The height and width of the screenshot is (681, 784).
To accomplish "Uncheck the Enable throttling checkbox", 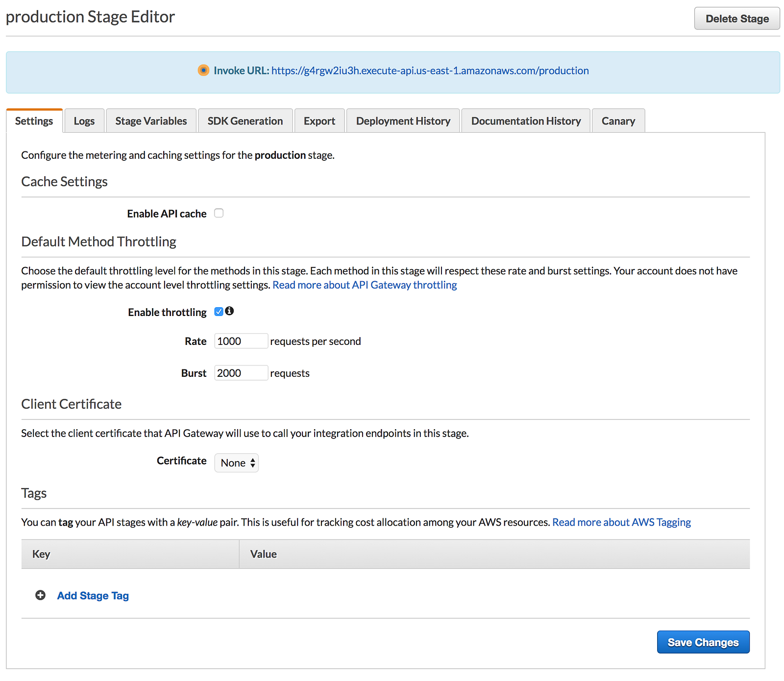I will 219,312.
